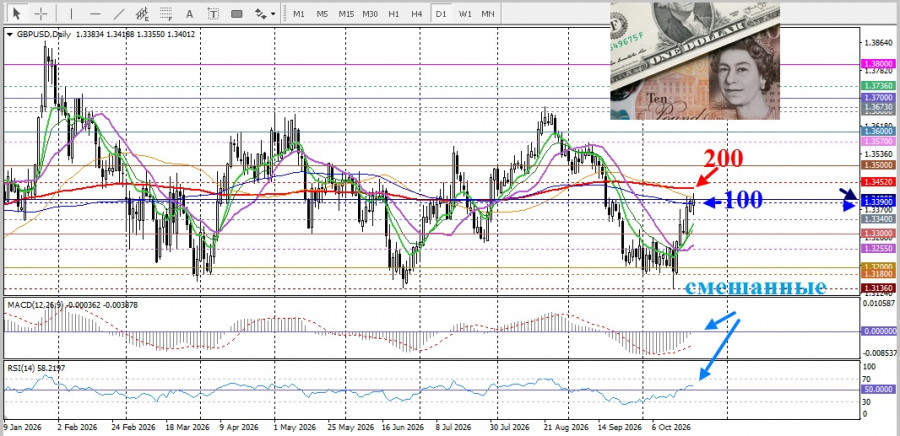Click the MACD 0.000000 level label
Viewport: 900px width, 436px height.
(x=880, y=331)
